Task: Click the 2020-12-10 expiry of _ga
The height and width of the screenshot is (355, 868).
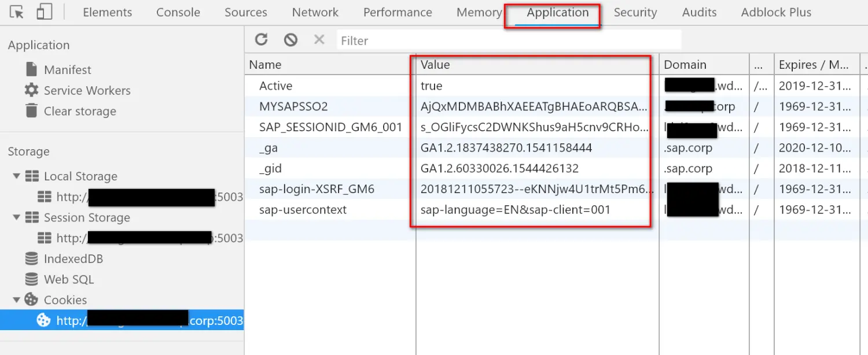Action: pyautogui.click(x=815, y=148)
